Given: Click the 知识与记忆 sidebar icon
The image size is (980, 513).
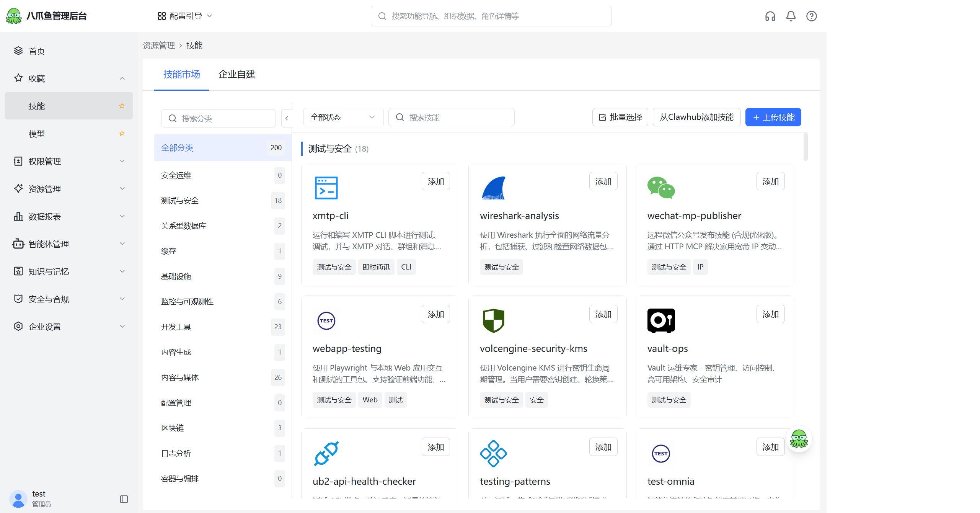Looking at the screenshot, I should pos(18,271).
